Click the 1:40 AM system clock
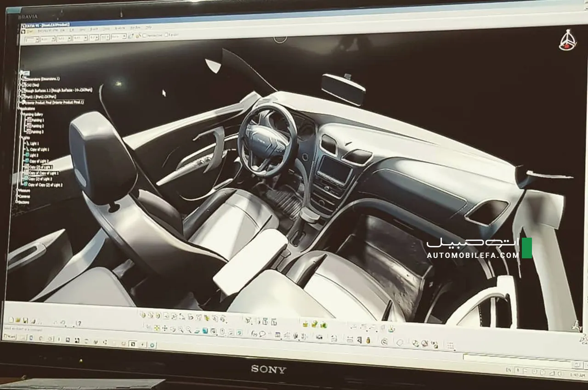Viewport: 588px width, 390px height. pyautogui.click(x=577, y=375)
